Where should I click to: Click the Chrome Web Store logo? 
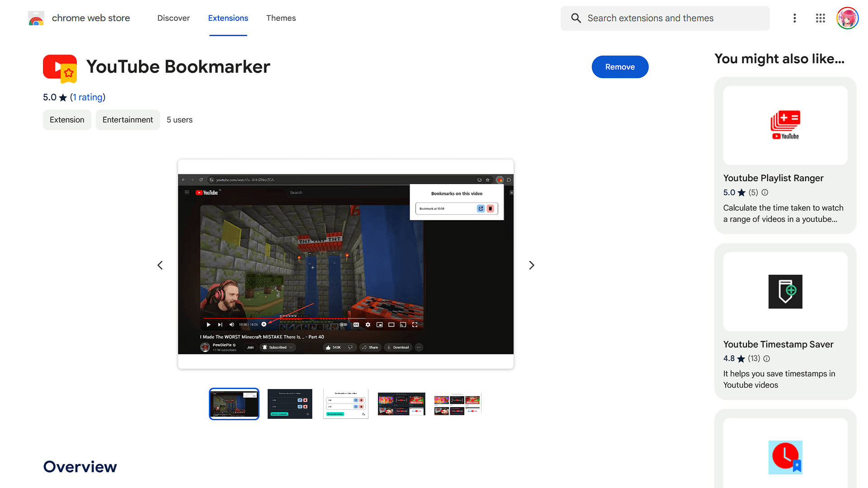(36, 18)
